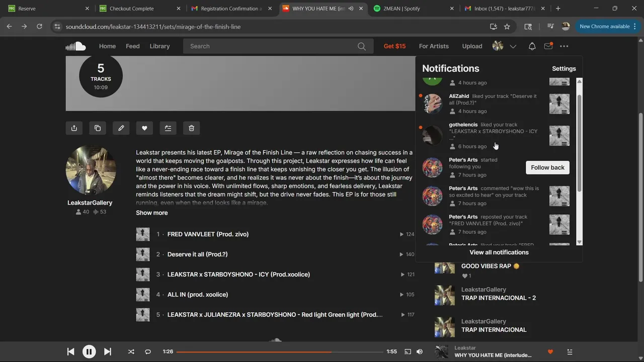This screenshot has height=362, width=644.
Task: Skip to next track
Action: tap(108, 352)
